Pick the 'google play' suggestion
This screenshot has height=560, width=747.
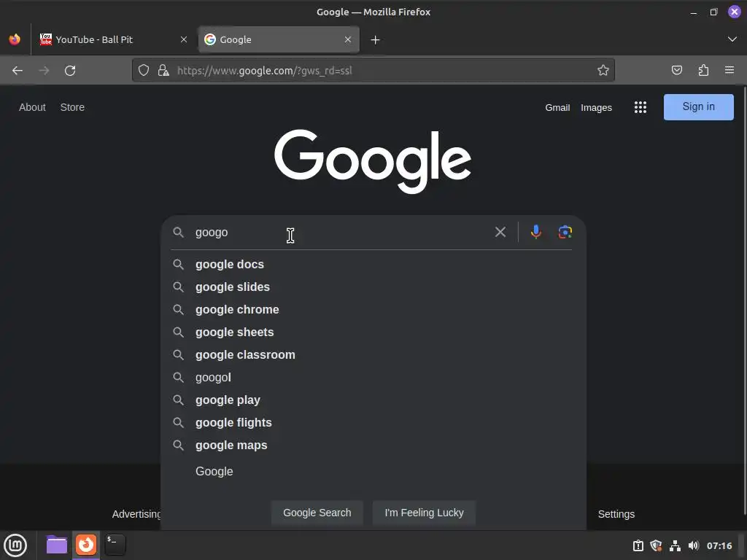[373, 400]
